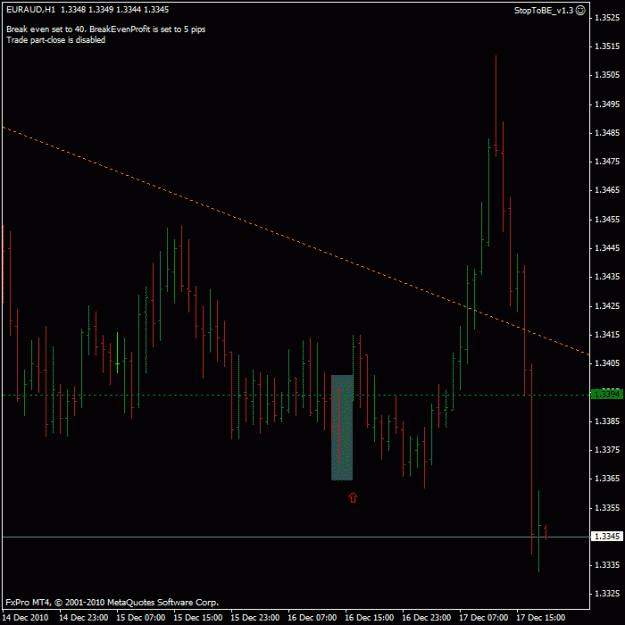The width and height of the screenshot is (625, 625).
Task: Click the '16 Dec 23:00' time axis label
Action: (426, 617)
